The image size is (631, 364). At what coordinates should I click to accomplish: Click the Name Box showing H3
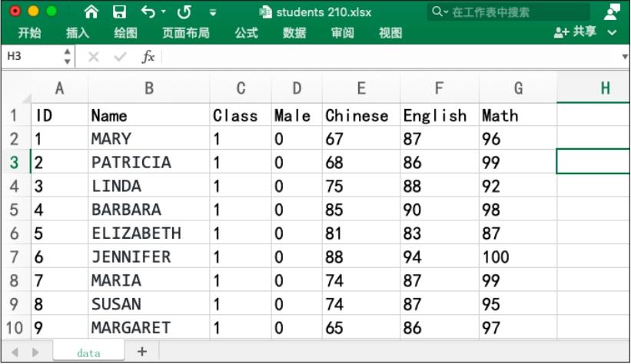[x=31, y=58]
